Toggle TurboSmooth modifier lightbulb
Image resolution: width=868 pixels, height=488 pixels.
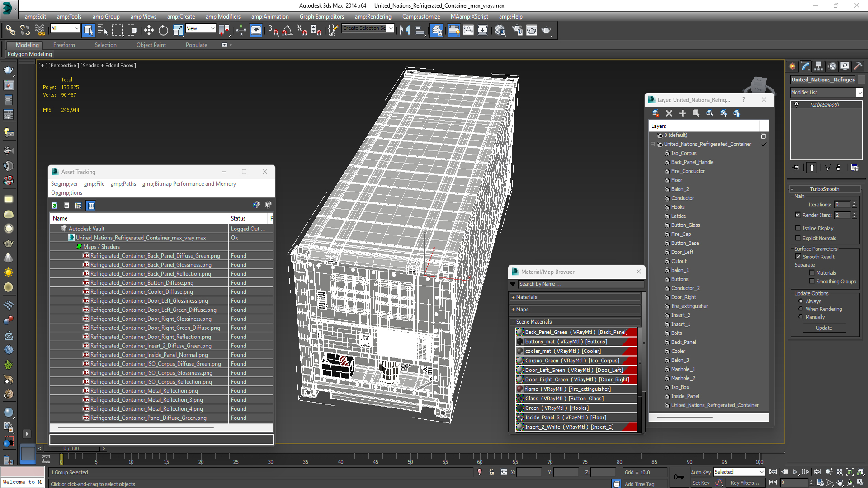click(x=797, y=104)
